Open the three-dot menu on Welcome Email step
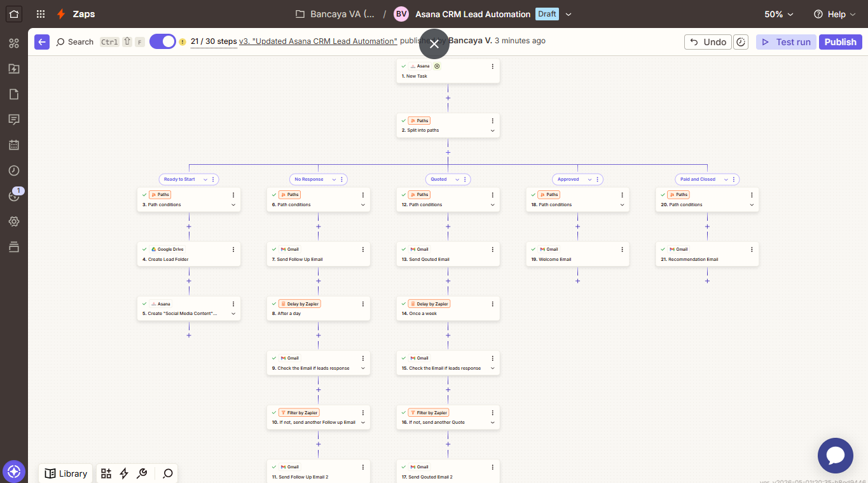The image size is (868, 483). click(x=622, y=249)
